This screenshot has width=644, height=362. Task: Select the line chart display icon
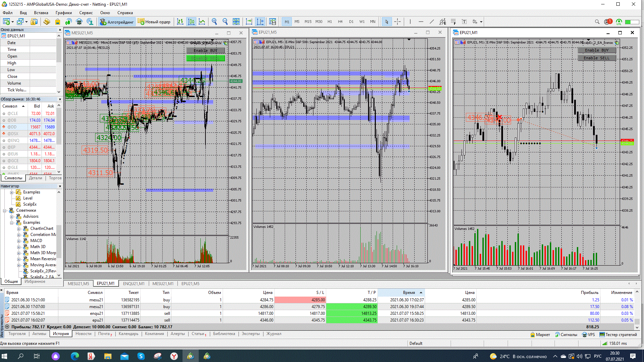tap(202, 22)
